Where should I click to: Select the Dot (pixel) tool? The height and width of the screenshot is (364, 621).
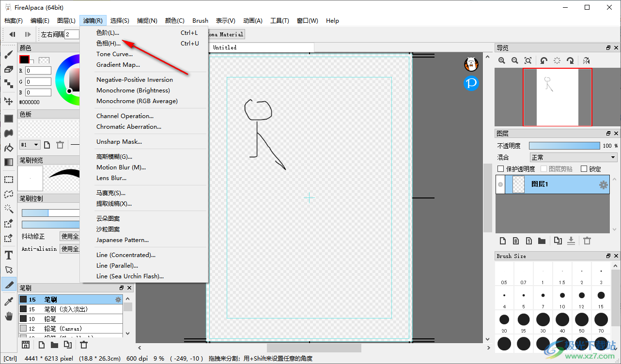tap(9, 84)
